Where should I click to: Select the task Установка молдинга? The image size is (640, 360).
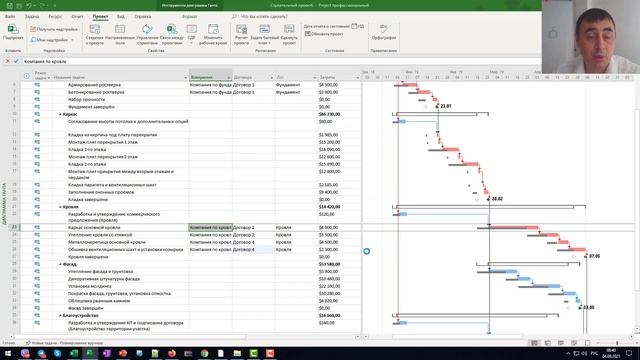[x=89, y=286]
